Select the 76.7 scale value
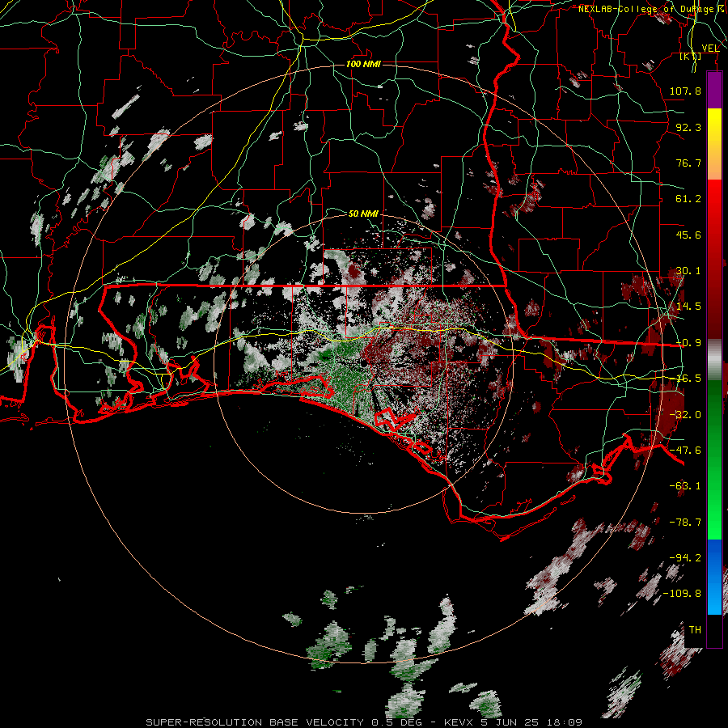 [688, 163]
